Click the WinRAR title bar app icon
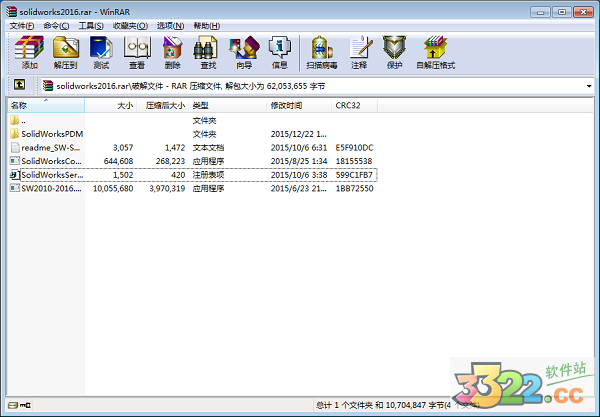600x417 pixels. [11, 11]
